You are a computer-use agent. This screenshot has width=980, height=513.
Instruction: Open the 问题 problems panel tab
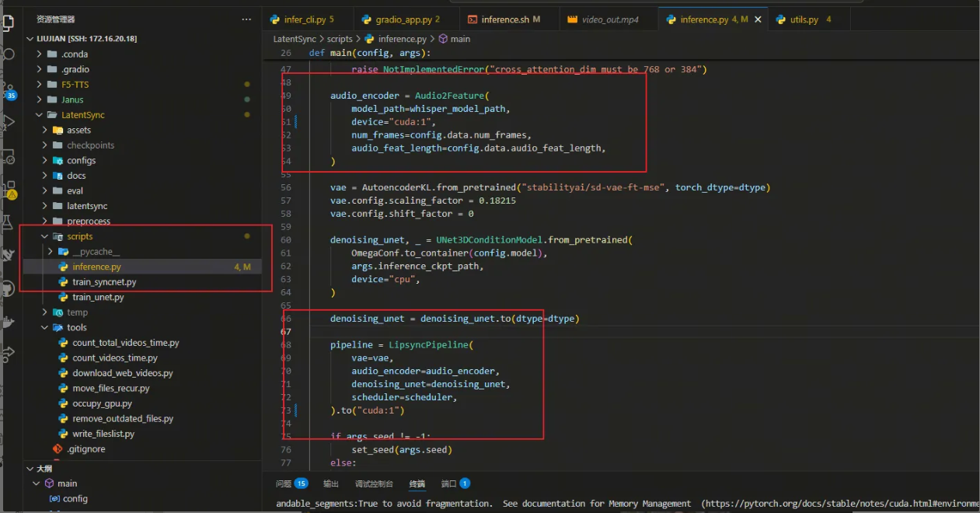pyautogui.click(x=292, y=483)
